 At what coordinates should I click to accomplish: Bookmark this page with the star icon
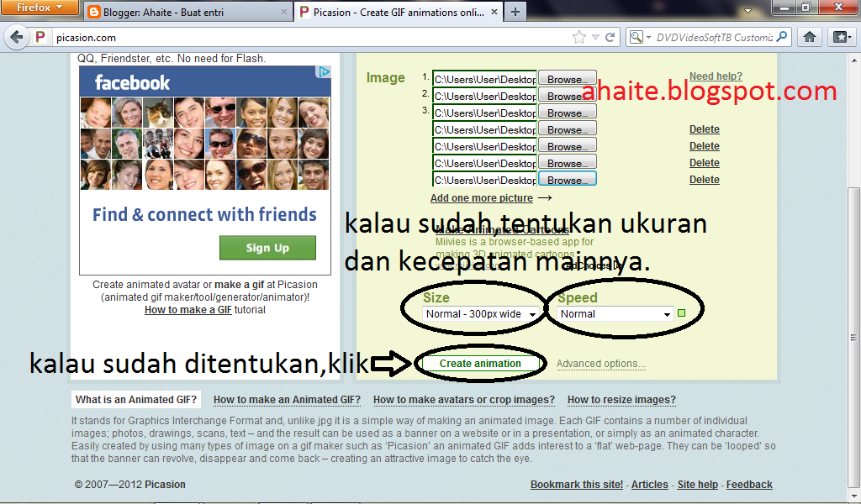[x=578, y=37]
